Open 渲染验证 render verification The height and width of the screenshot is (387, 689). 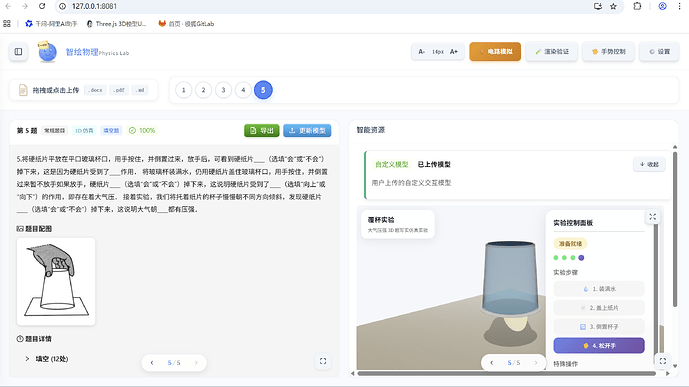[x=551, y=52]
